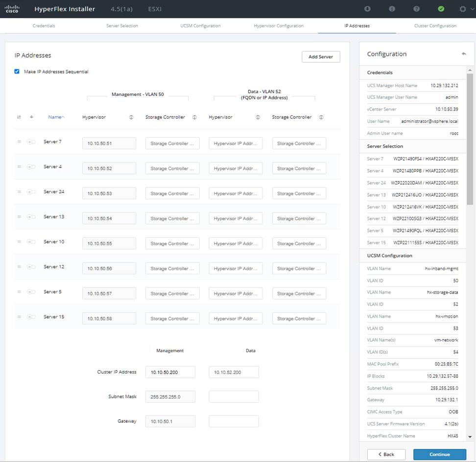Open the UCSM Configuration step

pyautogui.click(x=200, y=26)
